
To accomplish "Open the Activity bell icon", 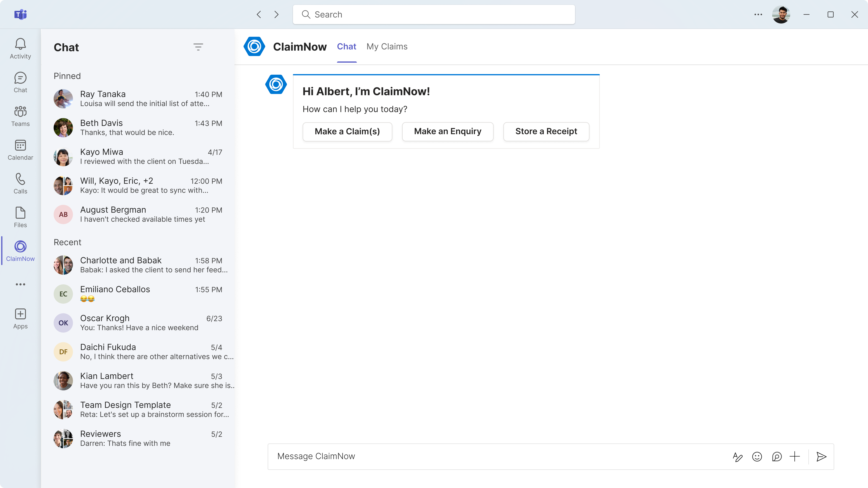I will pyautogui.click(x=20, y=48).
